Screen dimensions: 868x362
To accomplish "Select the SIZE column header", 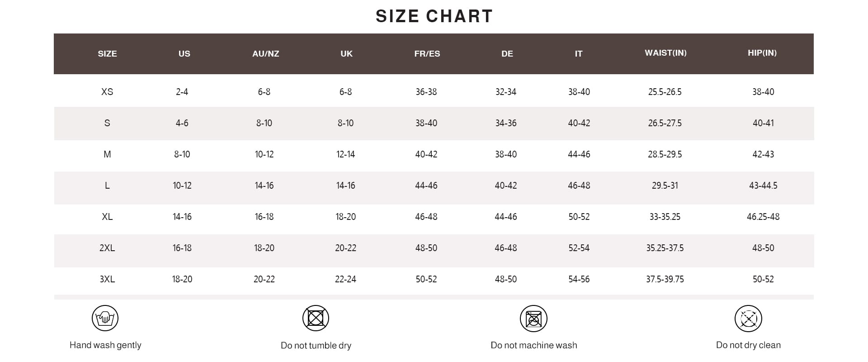I will tap(107, 54).
